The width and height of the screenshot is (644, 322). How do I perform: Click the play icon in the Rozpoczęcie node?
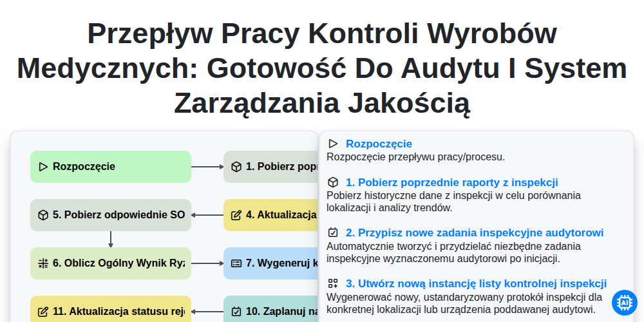43,167
